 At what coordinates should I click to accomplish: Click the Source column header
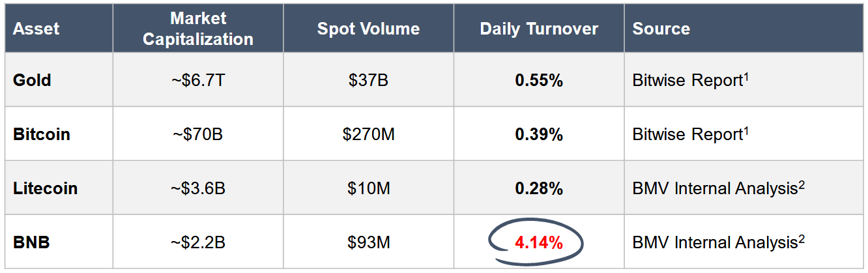[x=661, y=29]
